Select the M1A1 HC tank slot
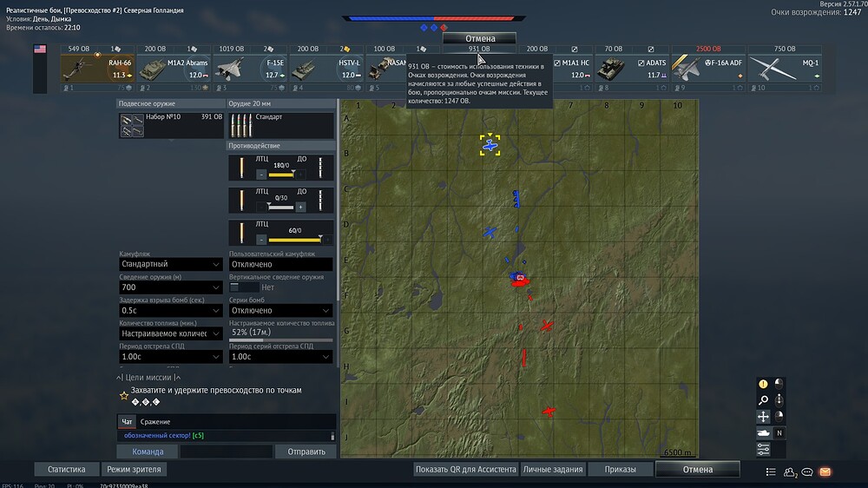Image resolution: width=868 pixels, height=488 pixels. point(572,68)
